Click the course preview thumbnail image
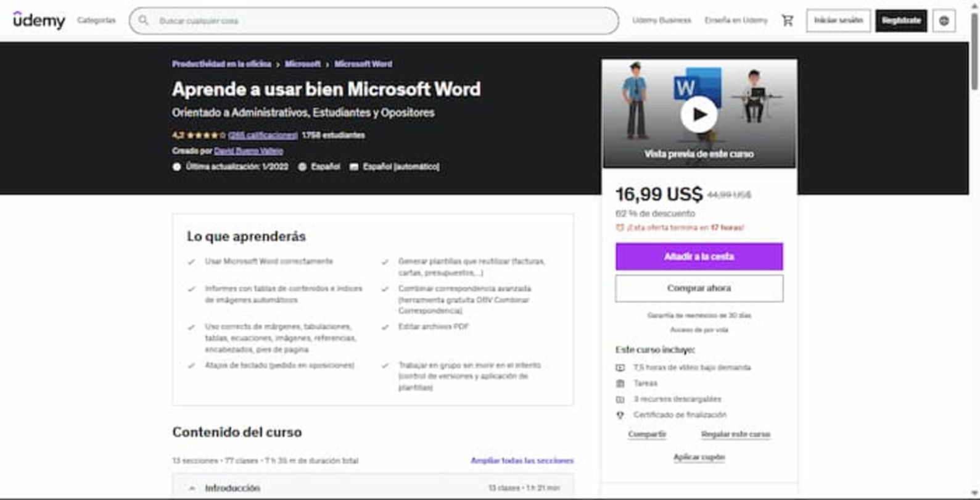Image resolution: width=980 pixels, height=500 pixels. click(x=699, y=114)
